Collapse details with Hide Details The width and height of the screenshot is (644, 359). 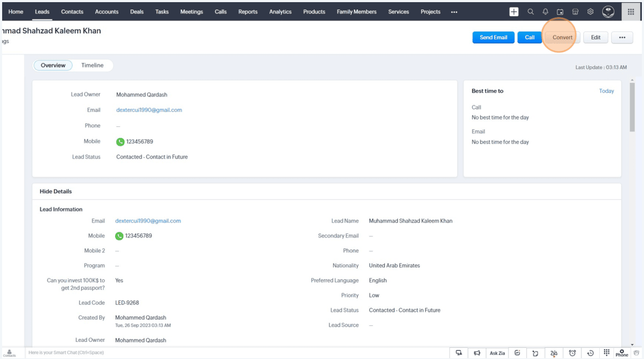pos(56,191)
